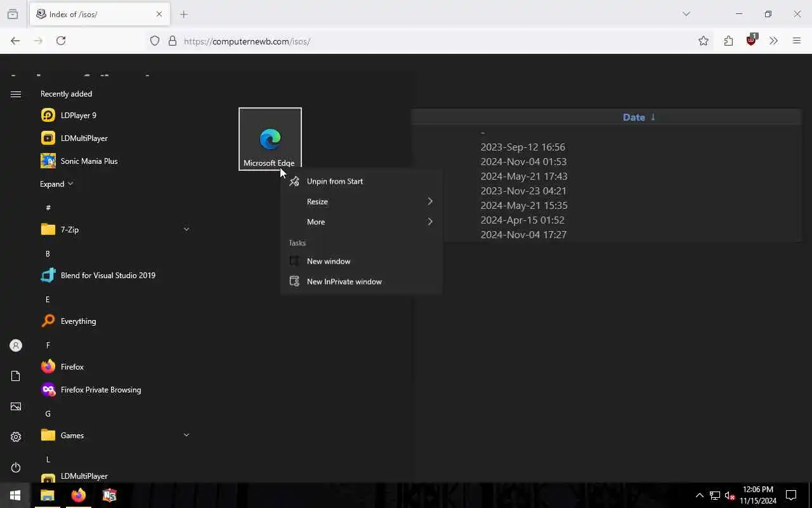812x508 pixels.
Task: Close the Index of /isos/ tab
Action: [x=159, y=14]
